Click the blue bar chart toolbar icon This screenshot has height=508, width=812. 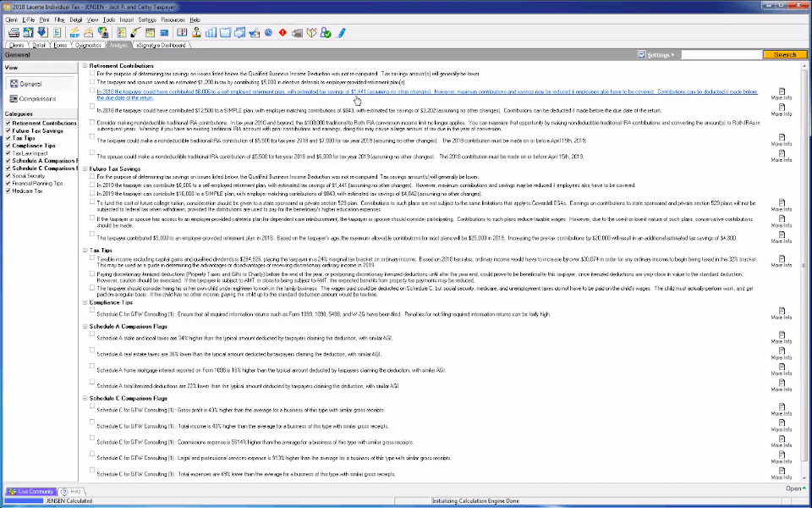[x=211, y=33]
